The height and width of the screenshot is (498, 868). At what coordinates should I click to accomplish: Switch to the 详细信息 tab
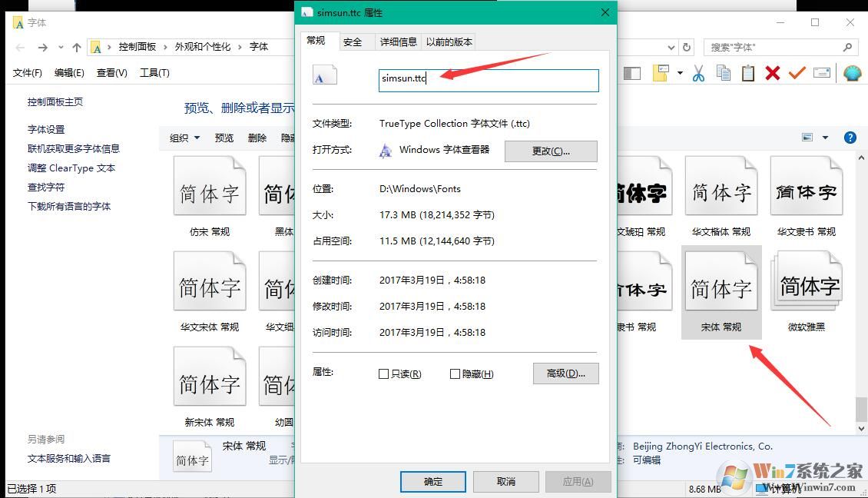point(398,41)
